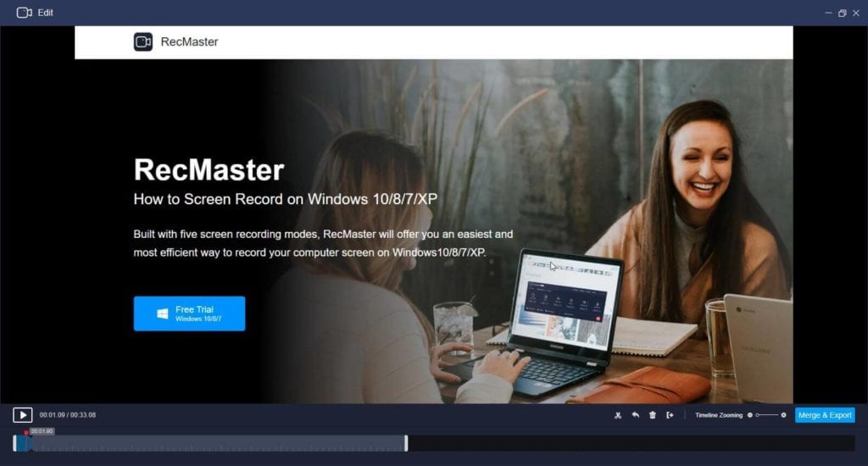Play the video preview
Screen dimensions: 868x466
23,415
